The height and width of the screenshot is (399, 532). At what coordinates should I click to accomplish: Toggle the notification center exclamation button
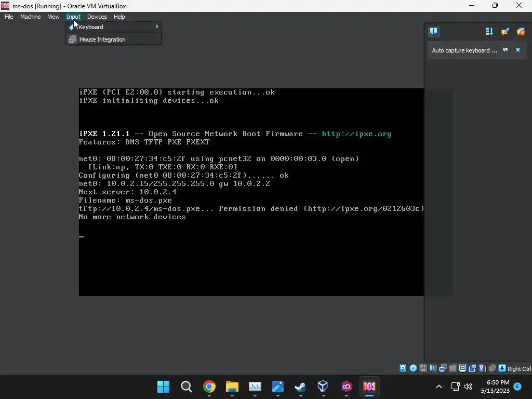click(434, 32)
